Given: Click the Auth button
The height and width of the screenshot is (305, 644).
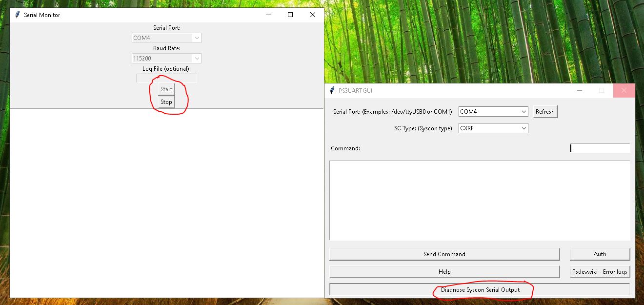Looking at the screenshot, I should coord(600,254).
